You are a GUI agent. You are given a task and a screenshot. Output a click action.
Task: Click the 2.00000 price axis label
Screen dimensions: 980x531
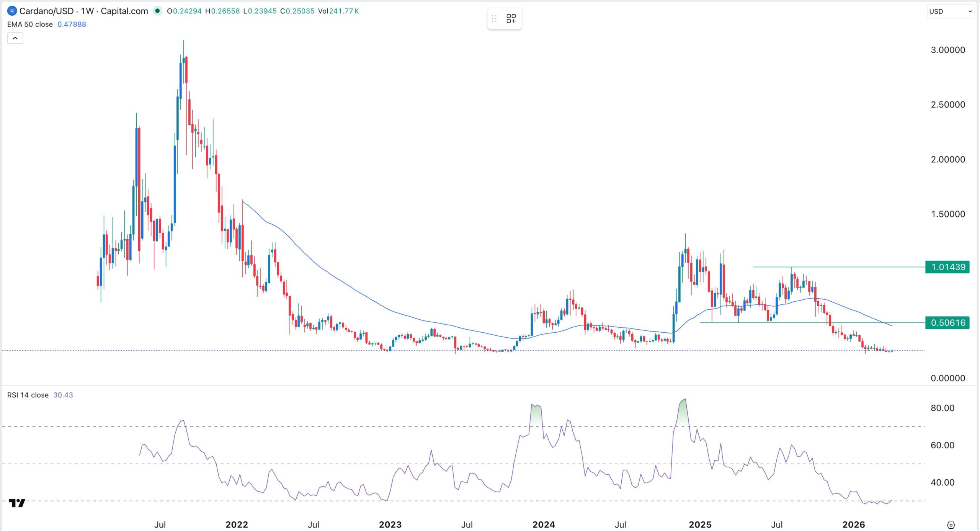(948, 159)
